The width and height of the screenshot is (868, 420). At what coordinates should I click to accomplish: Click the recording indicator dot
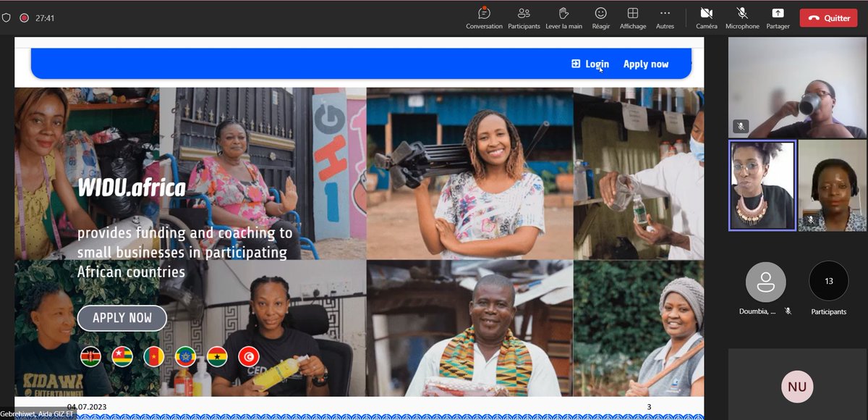coord(24,17)
